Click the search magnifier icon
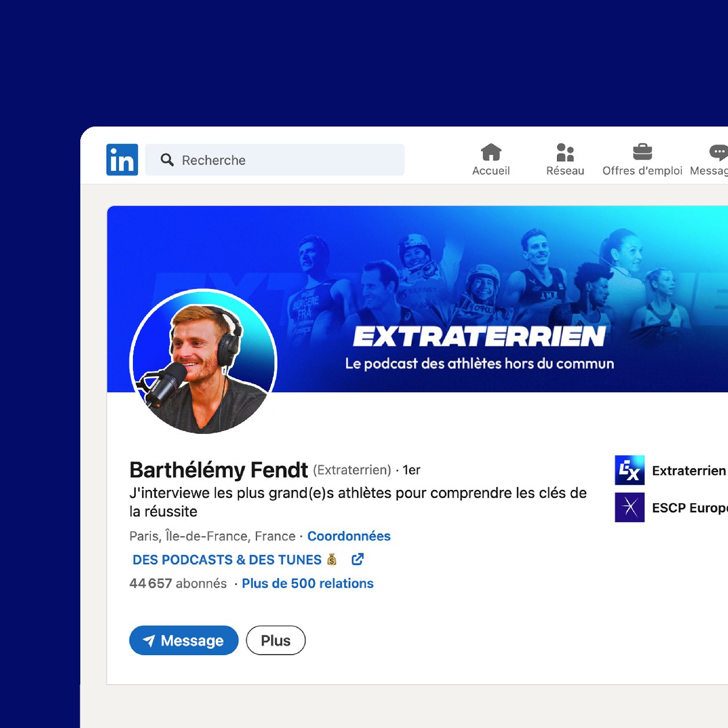The height and width of the screenshot is (728, 728). (x=167, y=160)
